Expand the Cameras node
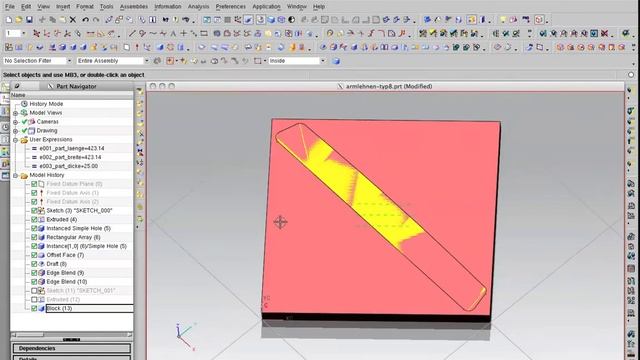The height and width of the screenshot is (360, 640). [16, 122]
